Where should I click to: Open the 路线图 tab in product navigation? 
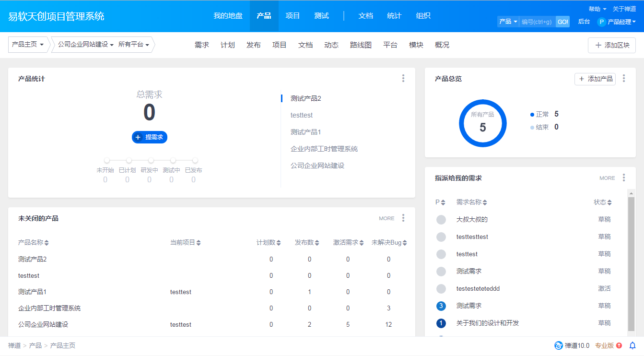(x=361, y=45)
